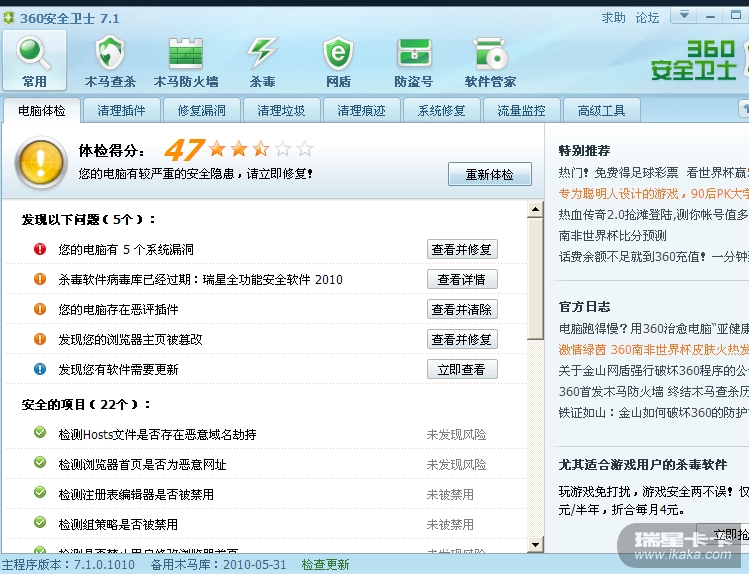Open link 热血传奇2.0抢滩登陆
Viewport: 749px width, 574px height.
coord(653,214)
